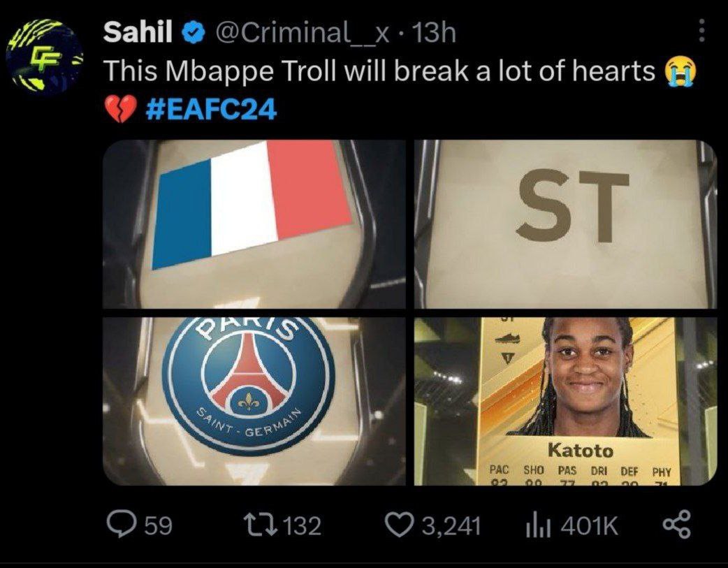Click the blue verified badge
Viewport: 728px width, 568px height.
pyautogui.click(x=193, y=33)
